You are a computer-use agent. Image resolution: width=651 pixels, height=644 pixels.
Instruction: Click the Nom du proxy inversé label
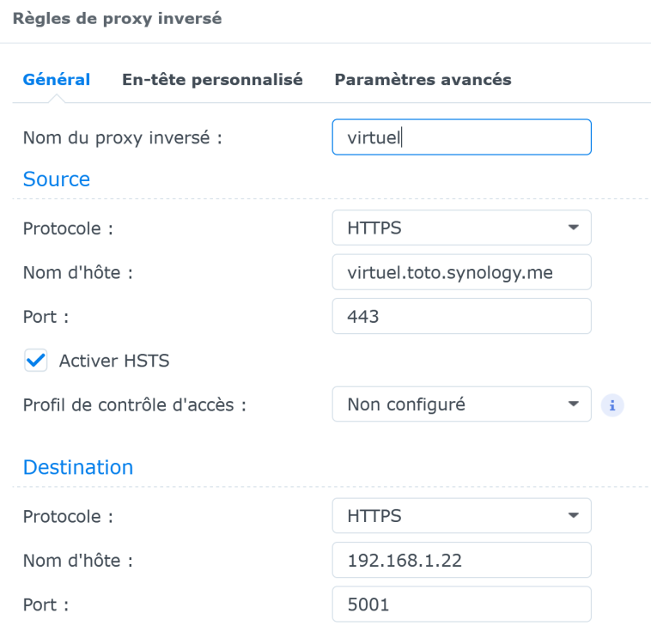122,137
